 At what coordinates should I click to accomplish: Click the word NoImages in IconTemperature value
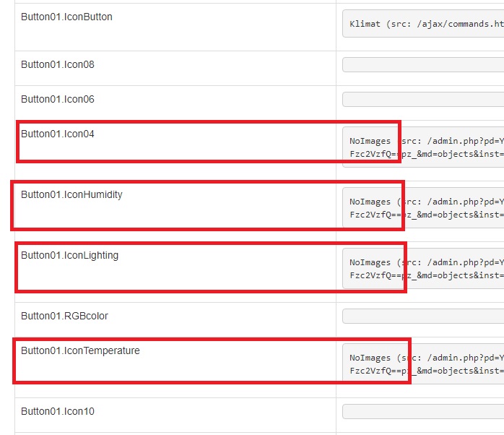(370, 358)
